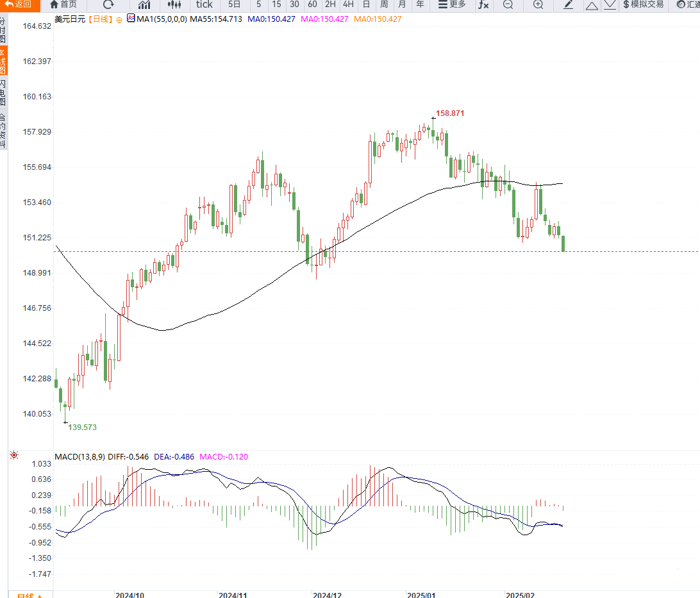Open 模拟交易 simulated trading
Image resolution: width=700 pixels, height=598 pixels.
(x=644, y=4)
